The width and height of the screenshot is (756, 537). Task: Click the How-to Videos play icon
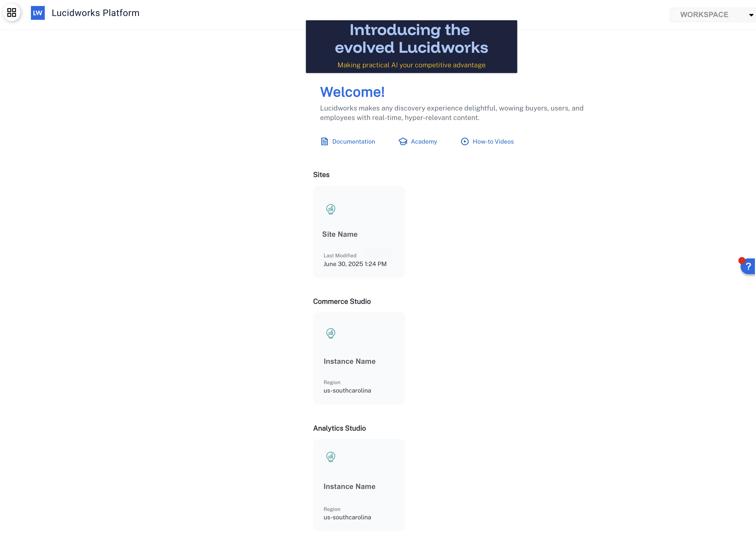pyautogui.click(x=465, y=141)
